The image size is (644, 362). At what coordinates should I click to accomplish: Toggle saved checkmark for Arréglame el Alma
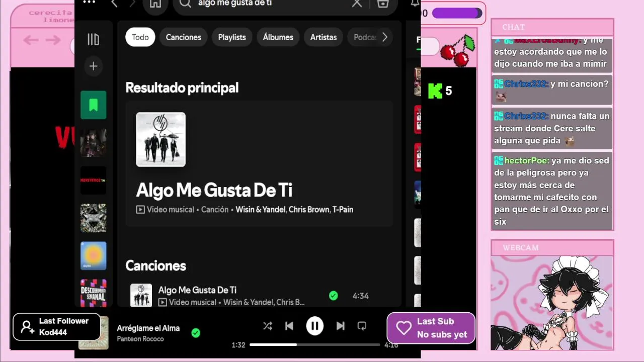pos(196,332)
